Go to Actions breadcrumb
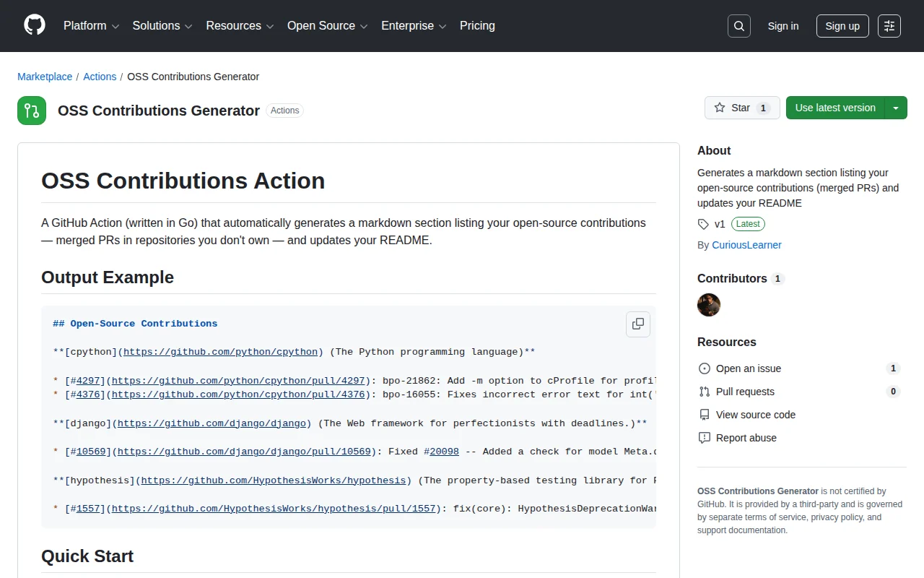This screenshot has width=924, height=578. [100, 77]
